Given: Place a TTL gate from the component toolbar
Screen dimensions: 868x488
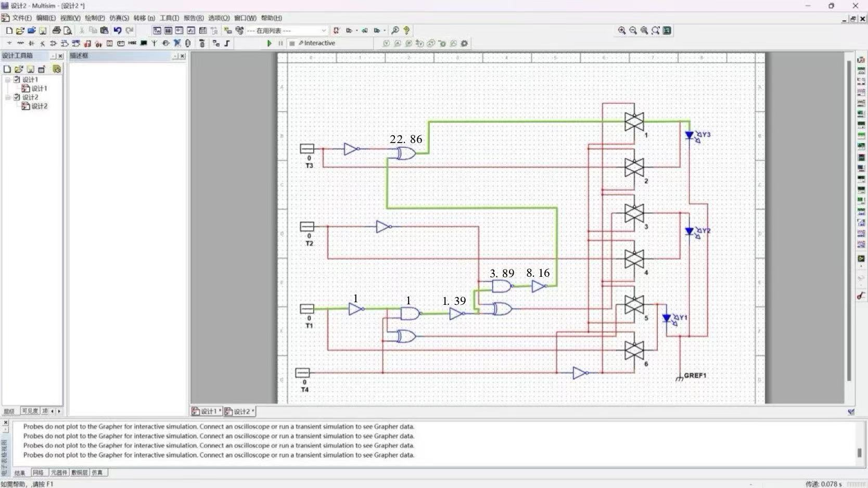Looking at the screenshot, I should pos(65,43).
